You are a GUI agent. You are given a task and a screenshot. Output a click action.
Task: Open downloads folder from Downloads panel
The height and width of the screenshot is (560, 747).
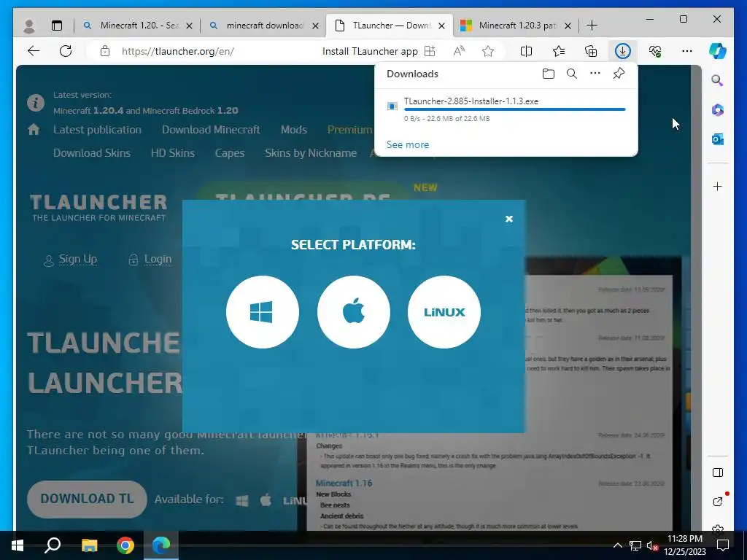(x=549, y=74)
